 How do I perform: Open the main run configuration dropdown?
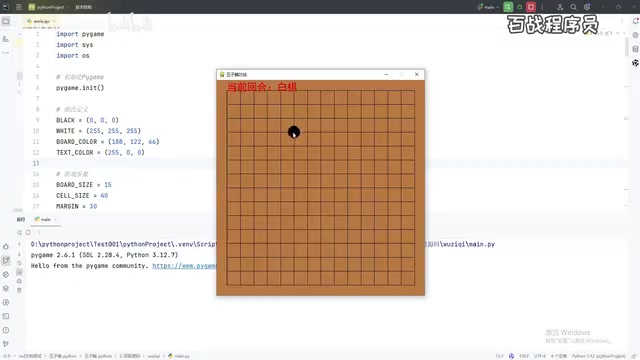tap(488, 7)
